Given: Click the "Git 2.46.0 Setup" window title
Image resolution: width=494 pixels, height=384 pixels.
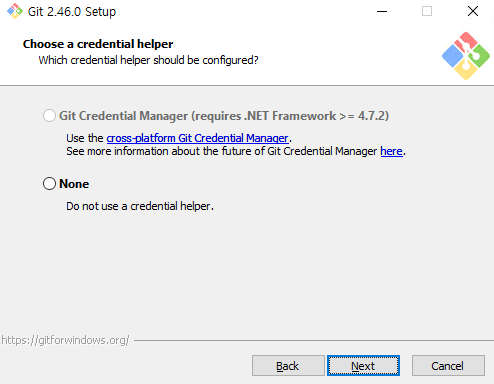Looking at the screenshot, I should point(72,12).
